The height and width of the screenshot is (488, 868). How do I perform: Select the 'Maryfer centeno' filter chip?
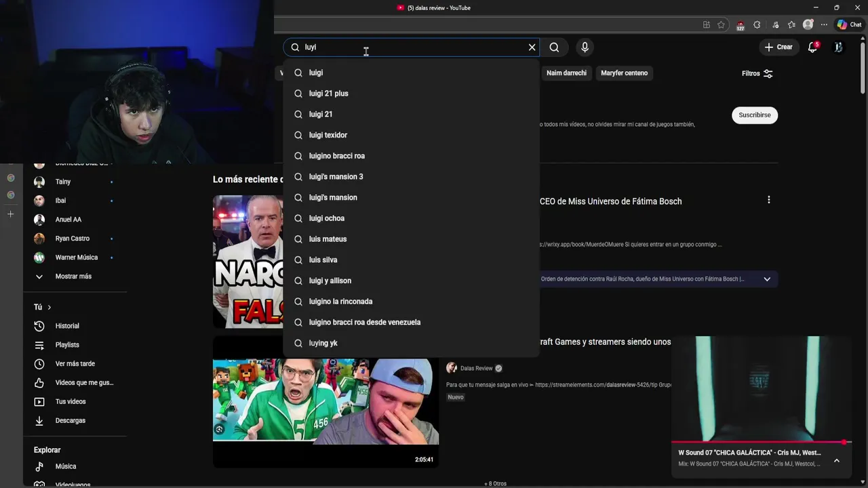(624, 73)
